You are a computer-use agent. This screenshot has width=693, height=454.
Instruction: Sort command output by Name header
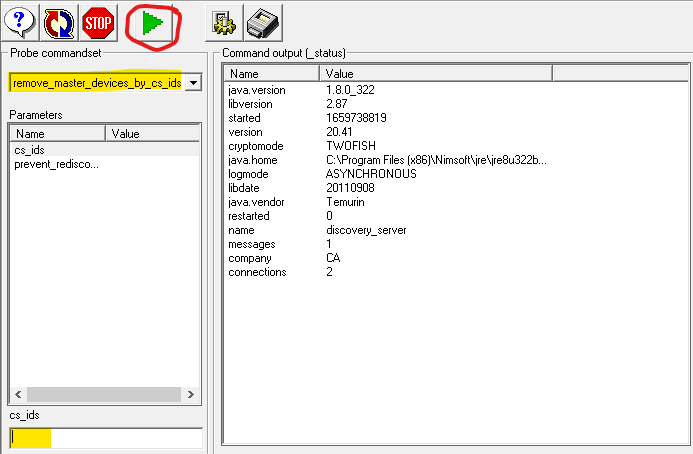pyautogui.click(x=272, y=73)
